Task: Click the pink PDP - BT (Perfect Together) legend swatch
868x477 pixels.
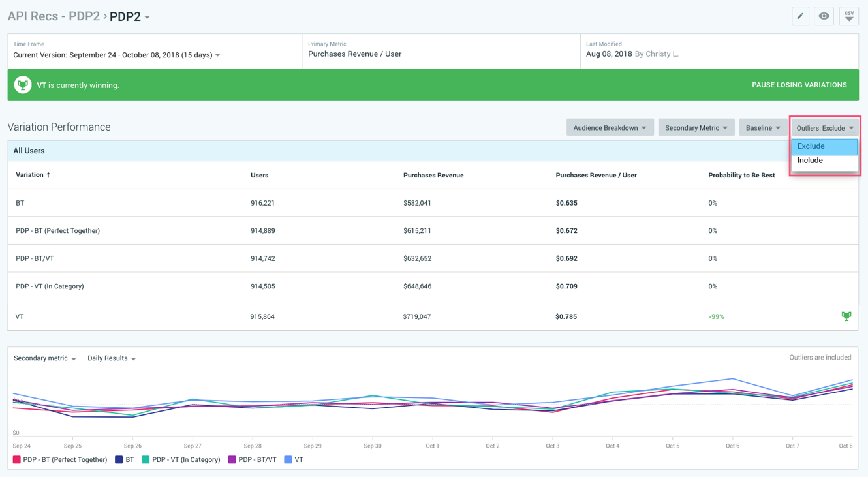Action: pos(17,460)
